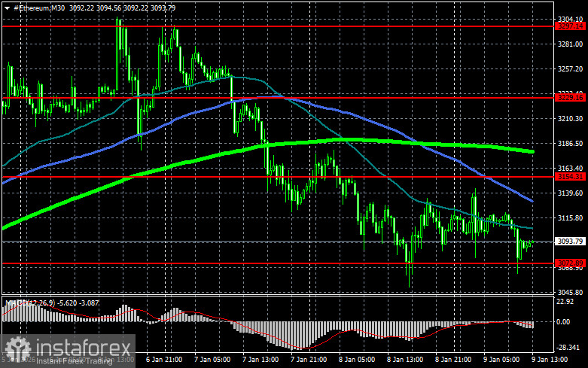Select the 3045.80 price scale value
Screen dimensions: 588x368
(x=570, y=292)
